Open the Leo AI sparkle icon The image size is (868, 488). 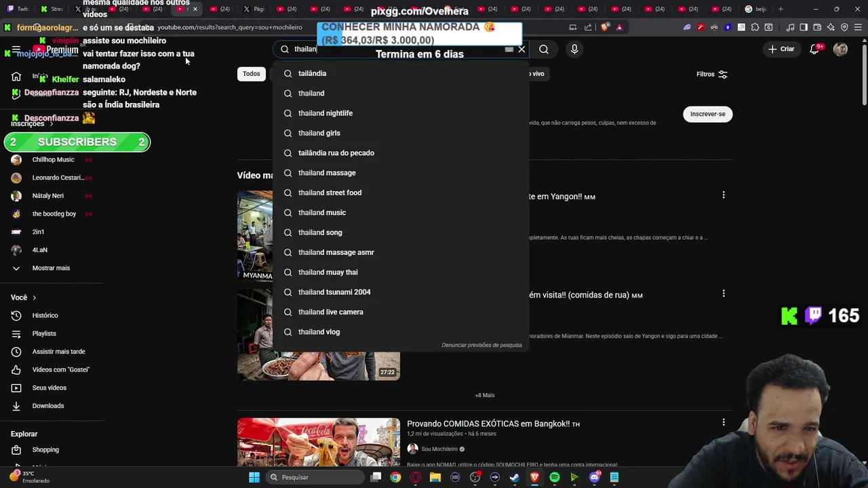[831, 27]
